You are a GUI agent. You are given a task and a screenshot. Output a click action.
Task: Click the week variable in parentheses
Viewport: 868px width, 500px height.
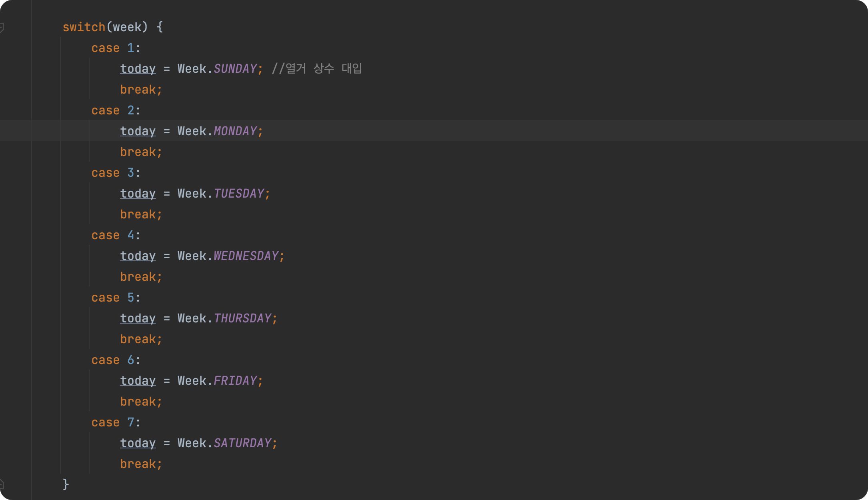(x=127, y=27)
